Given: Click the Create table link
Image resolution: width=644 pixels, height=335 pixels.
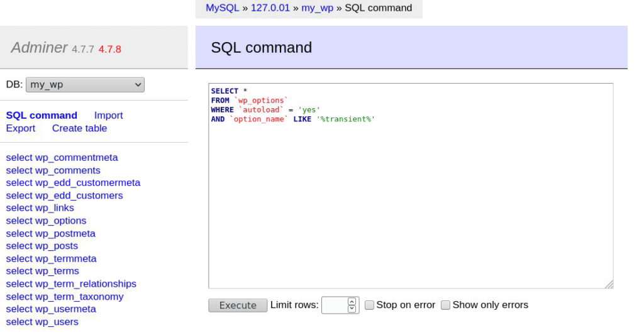Looking at the screenshot, I should click(79, 128).
